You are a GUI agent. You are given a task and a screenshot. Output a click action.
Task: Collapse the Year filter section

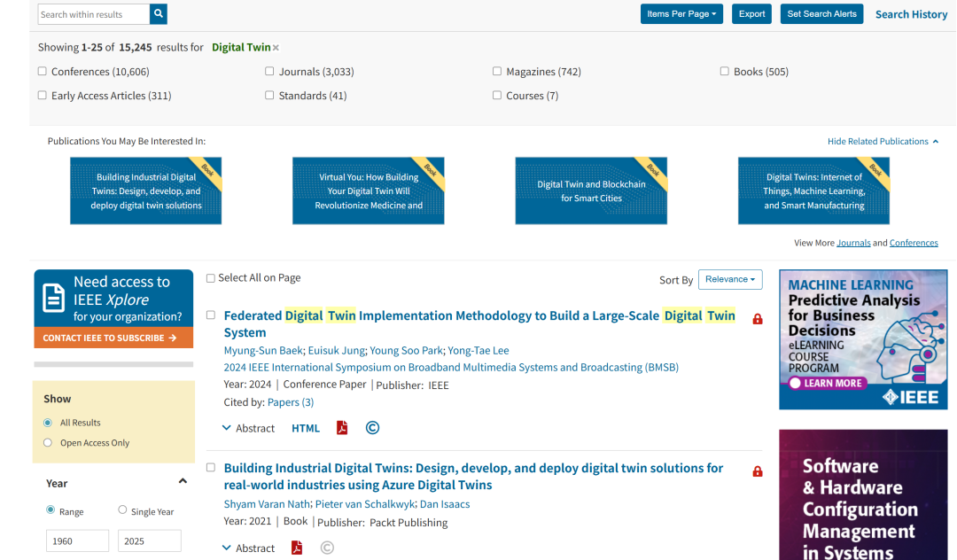tap(183, 482)
